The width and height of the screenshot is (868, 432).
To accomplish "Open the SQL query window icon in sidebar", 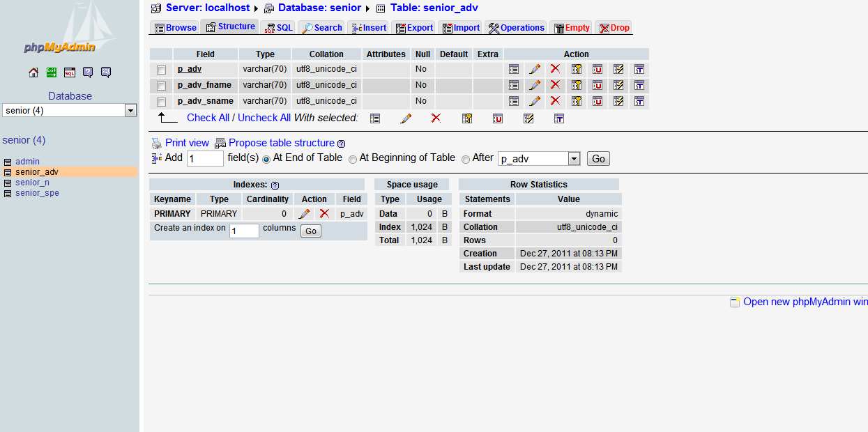I will (70, 72).
